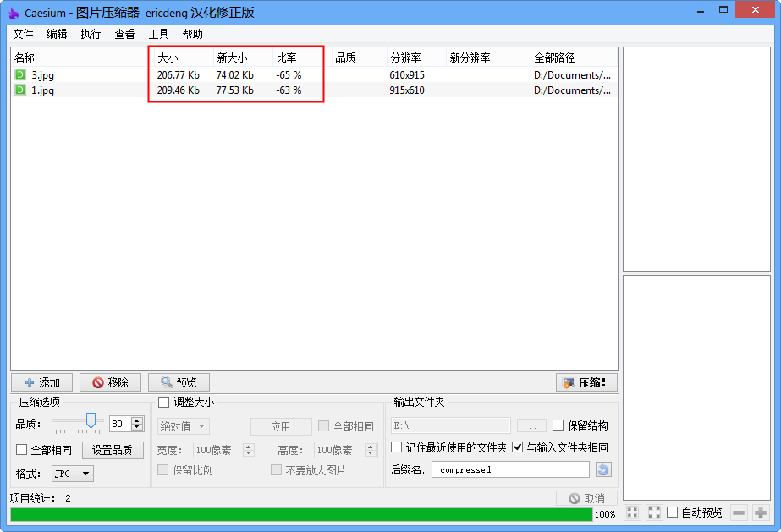Toggle 全部相同 in the resize section
The image size is (781, 532).
[x=323, y=426]
